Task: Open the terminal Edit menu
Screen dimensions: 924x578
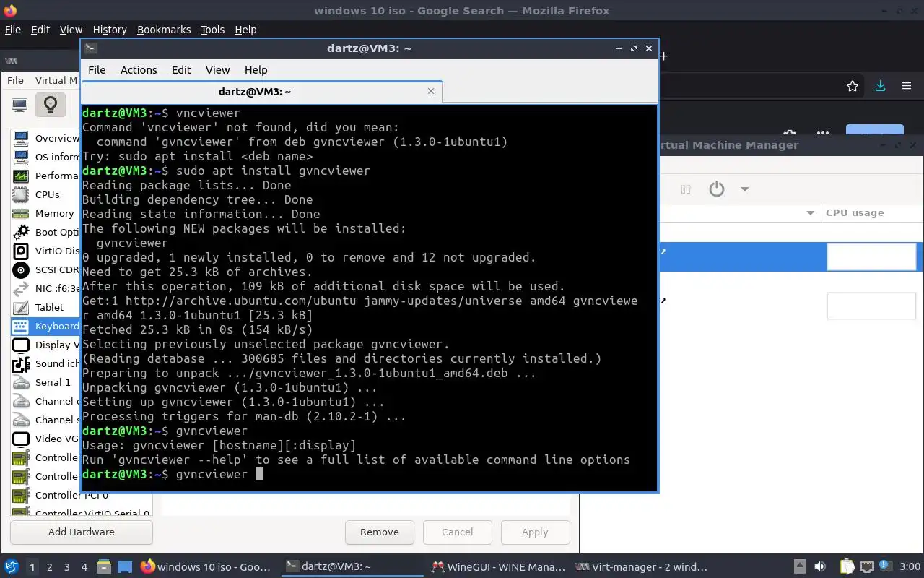Action: tap(181, 70)
